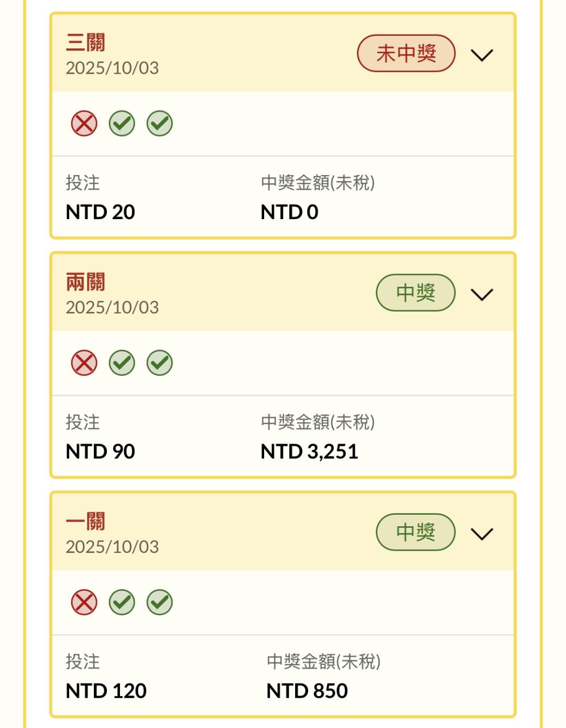The width and height of the screenshot is (566, 728).
Task: Click the NTD 850 winnings amount
Action: tap(307, 691)
